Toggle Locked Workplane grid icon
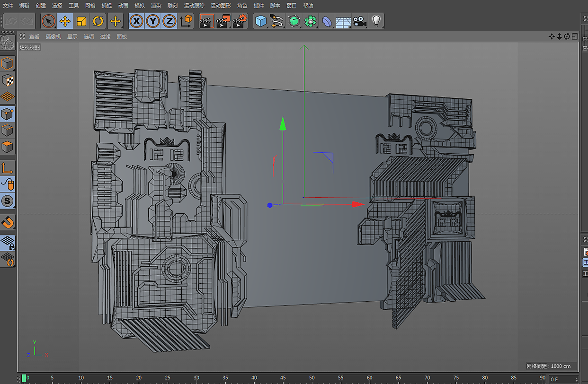The width and height of the screenshot is (588, 384). [x=8, y=243]
